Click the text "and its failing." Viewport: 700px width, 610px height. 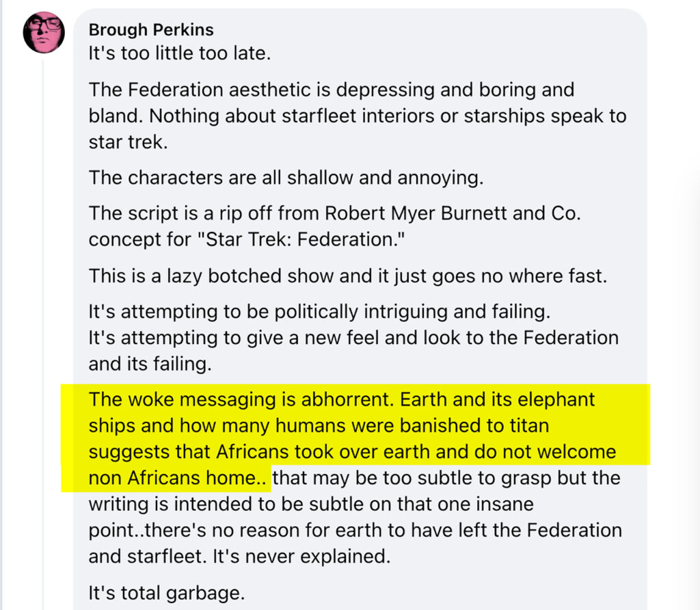pyautogui.click(x=150, y=364)
